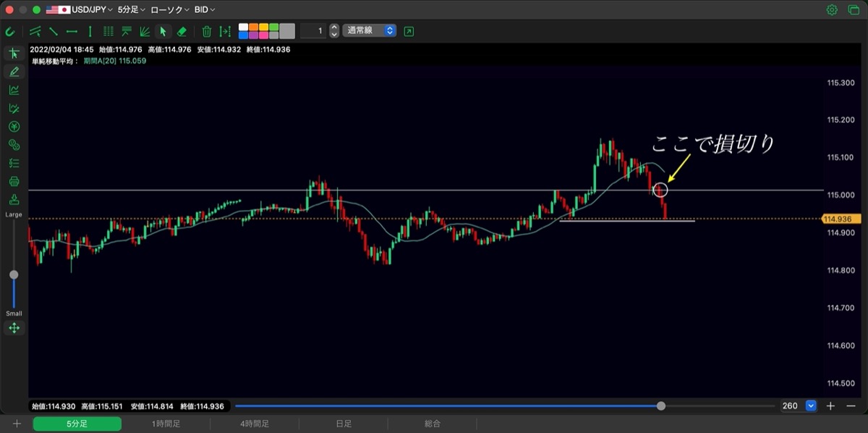Viewport: 868px width, 433px height.
Task: Open the chart in a separate window
Action: click(x=409, y=31)
